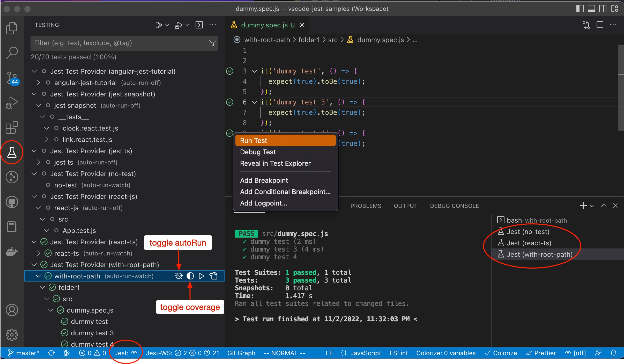
Task: Click Run All Tests in Testing header
Action: (159, 25)
